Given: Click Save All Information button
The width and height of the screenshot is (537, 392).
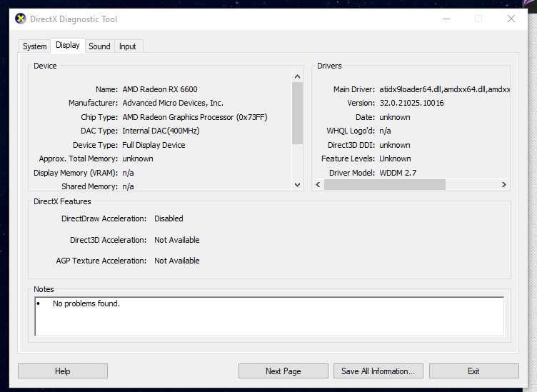Looking at the screenshot, I should tap(378, 371).
